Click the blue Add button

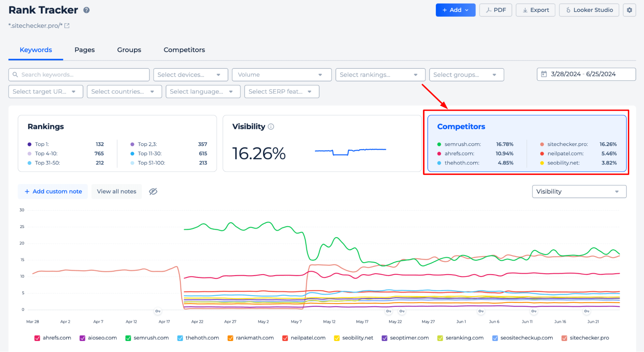[x=456, y=10]
